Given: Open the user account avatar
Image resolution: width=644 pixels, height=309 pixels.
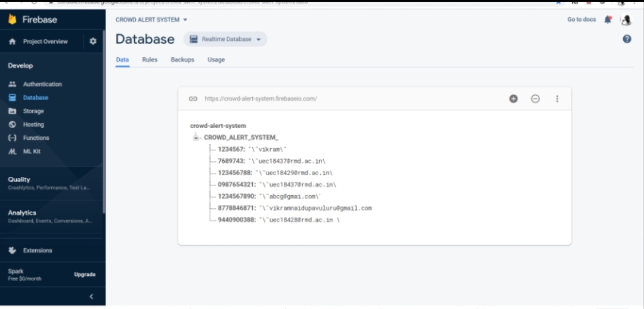Looking at the screenshot, I should click(626, 20).
